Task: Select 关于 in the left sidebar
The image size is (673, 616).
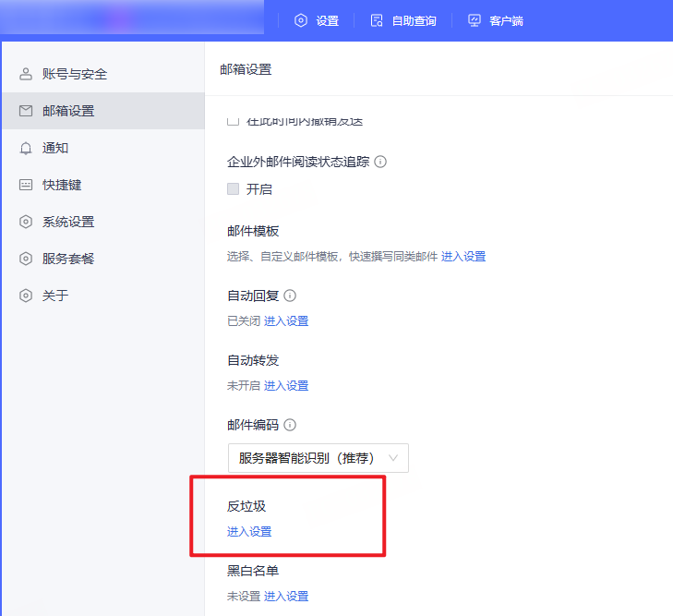Action: coord(55,296)
